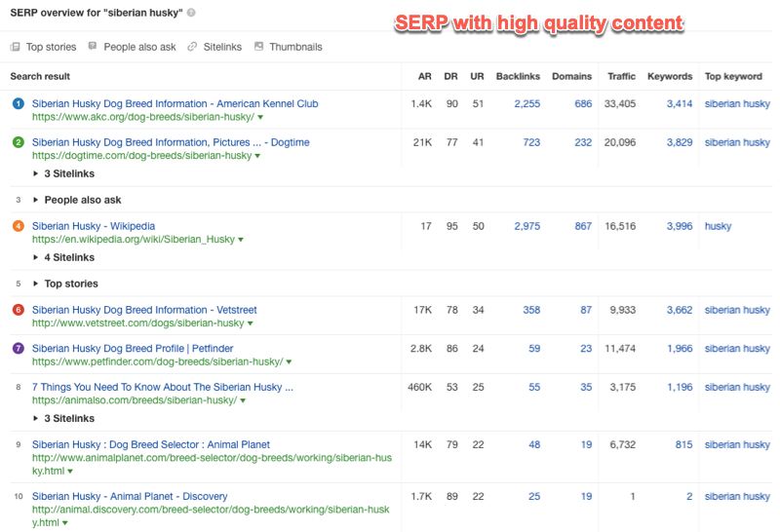
Task: Click the blue position 1 badge
Action: pyautogui.click(x=18, y=103)
